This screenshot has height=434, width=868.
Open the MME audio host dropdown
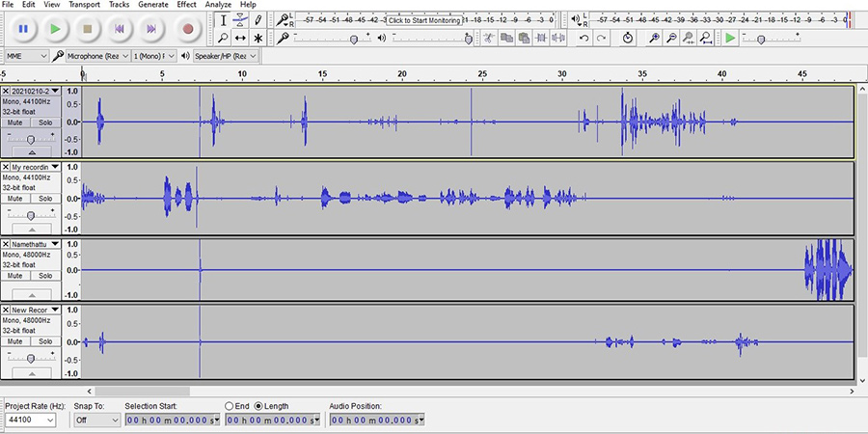point(27,56)
